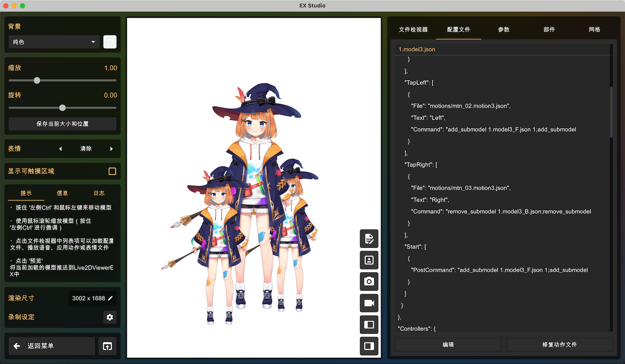Click the 修复动作文件 button

click(x=560, y=345)
